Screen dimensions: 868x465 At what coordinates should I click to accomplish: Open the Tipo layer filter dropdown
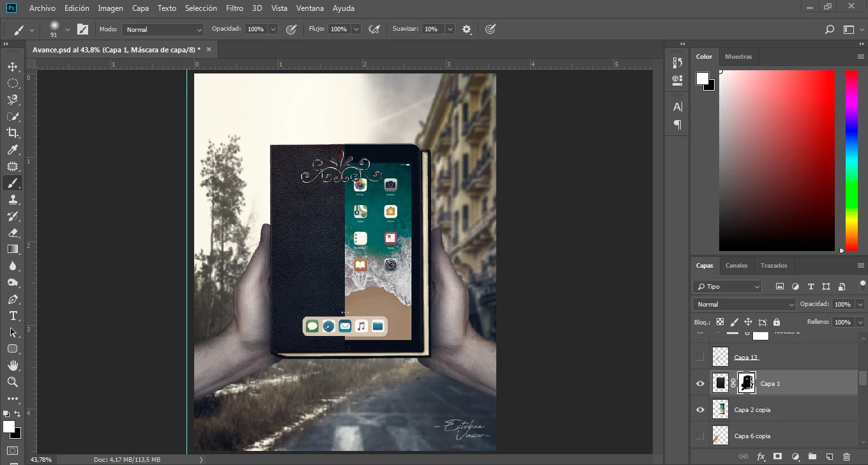(727, 286)
